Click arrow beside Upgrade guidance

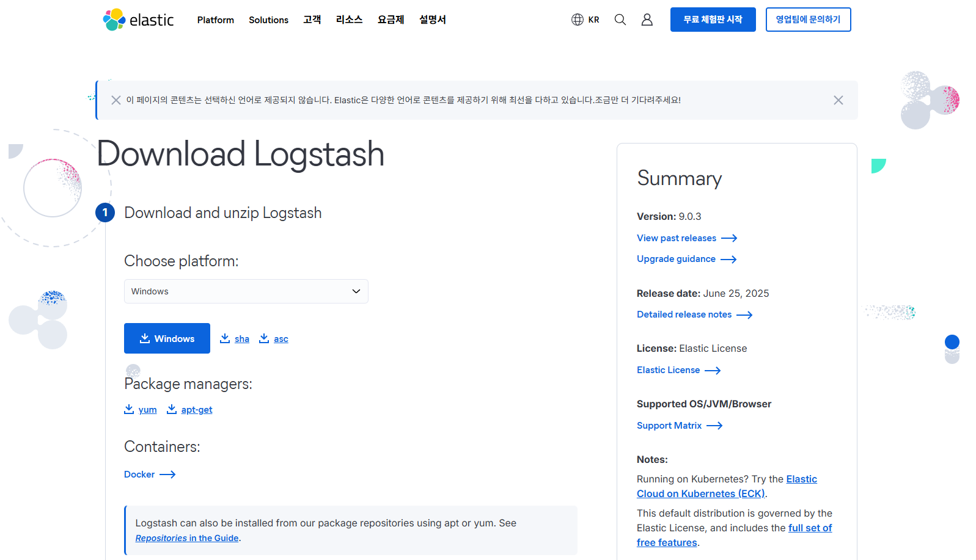[x=728, y=260]
